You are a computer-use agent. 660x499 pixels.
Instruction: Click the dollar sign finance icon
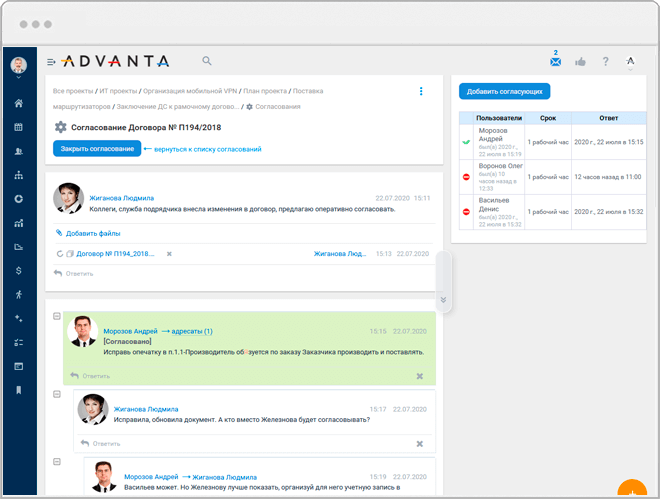19,271
